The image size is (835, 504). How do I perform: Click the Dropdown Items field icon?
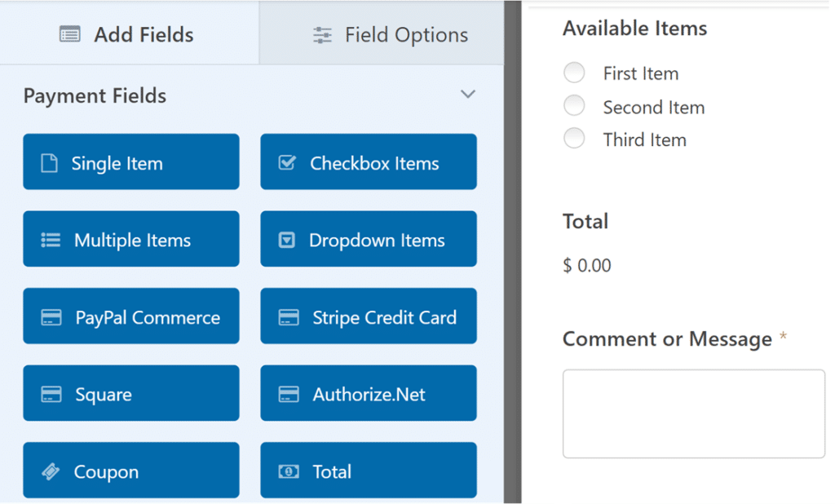287,239
